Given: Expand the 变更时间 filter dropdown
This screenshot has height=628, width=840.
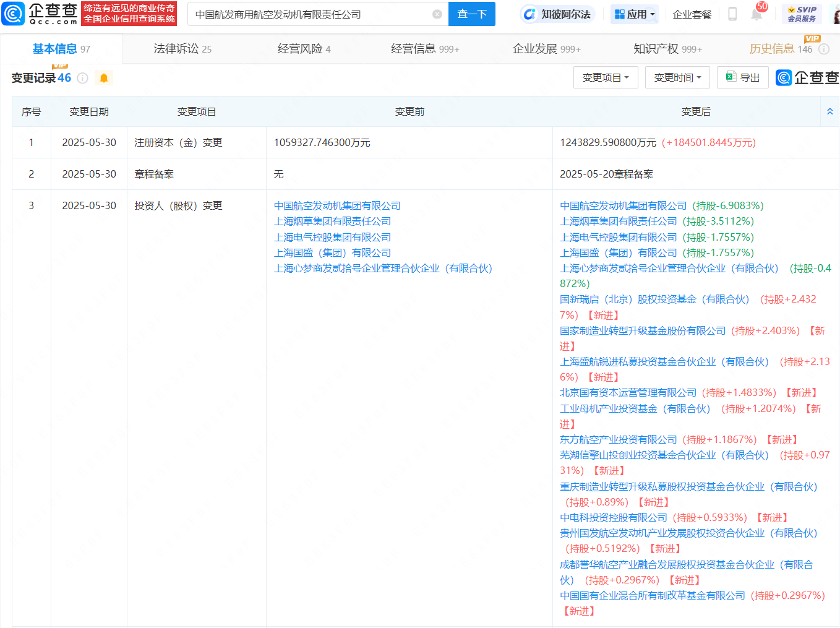Looking at the screenshot, I should click(677, 78).
